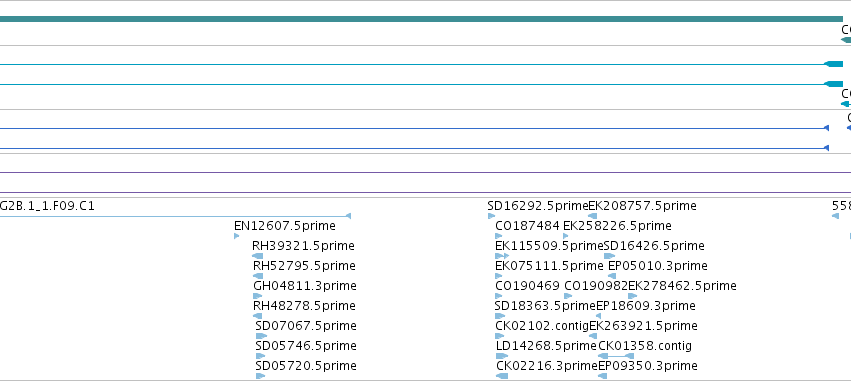Select the SD16426.5prime EST label
851x381 pixels.
coord(654,246)
